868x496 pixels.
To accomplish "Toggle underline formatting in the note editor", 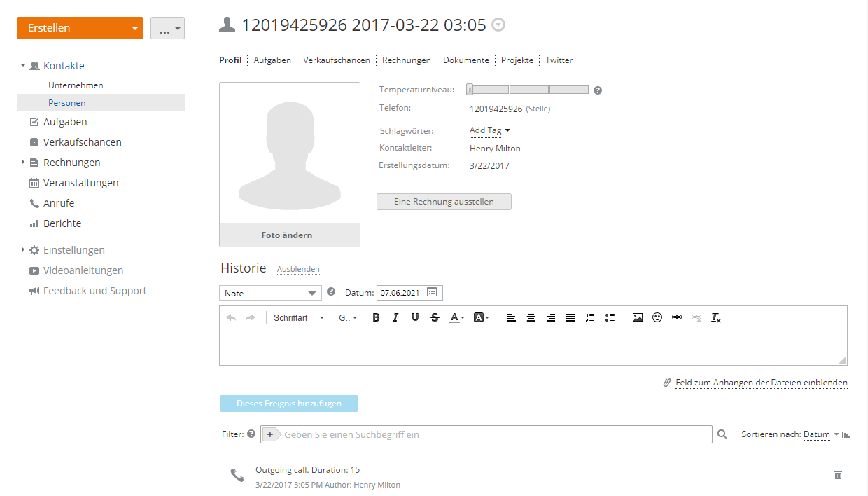I will pyautogui.click(x=415, y=317).
